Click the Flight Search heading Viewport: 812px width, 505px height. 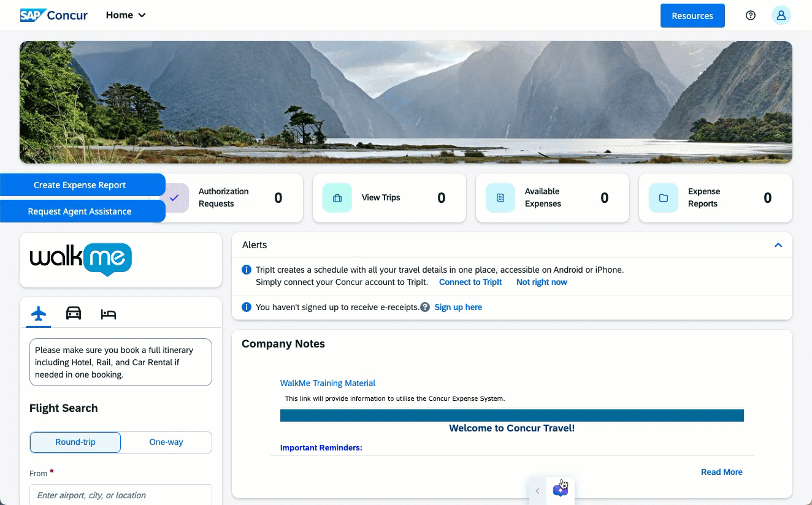pyautogui.click(x=64, y=408)
